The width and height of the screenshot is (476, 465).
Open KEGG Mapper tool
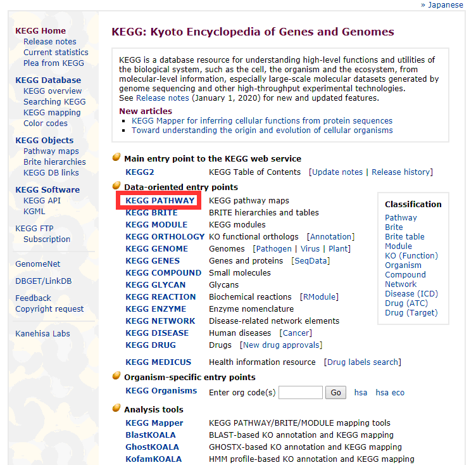tap(154, 423)
